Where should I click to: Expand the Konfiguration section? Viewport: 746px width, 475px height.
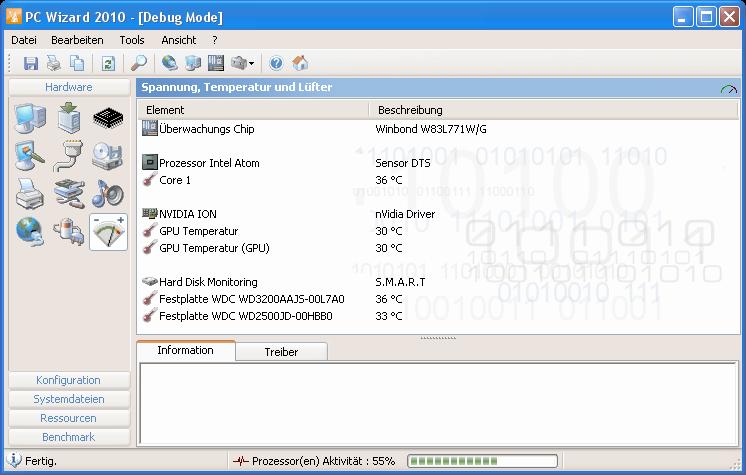[x=69, y=380]
